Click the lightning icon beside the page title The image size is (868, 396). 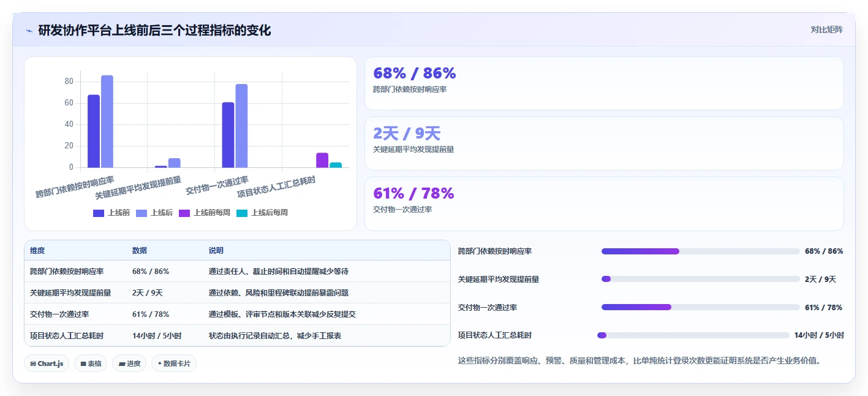[29, 31]
